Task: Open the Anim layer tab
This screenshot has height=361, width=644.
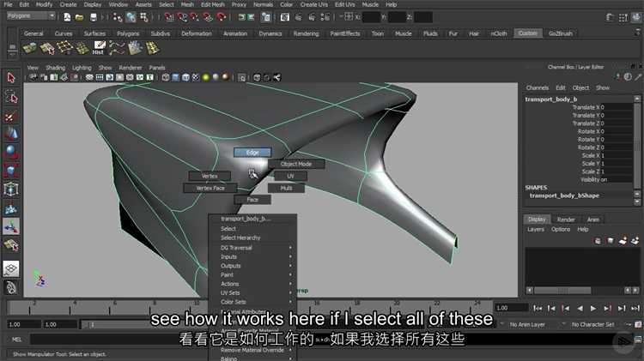Action: pyautogui.click(x=592, y=220)
